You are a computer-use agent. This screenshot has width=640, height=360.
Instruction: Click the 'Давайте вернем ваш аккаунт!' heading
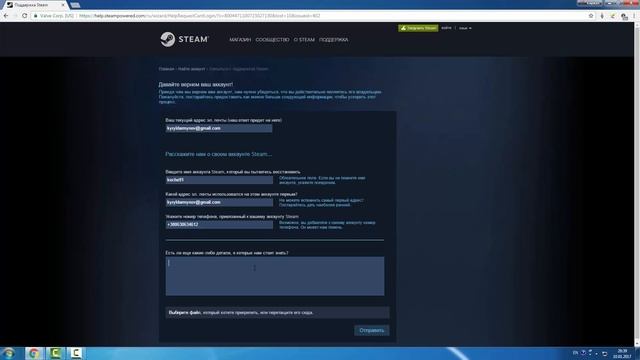(x=196, y=84)
